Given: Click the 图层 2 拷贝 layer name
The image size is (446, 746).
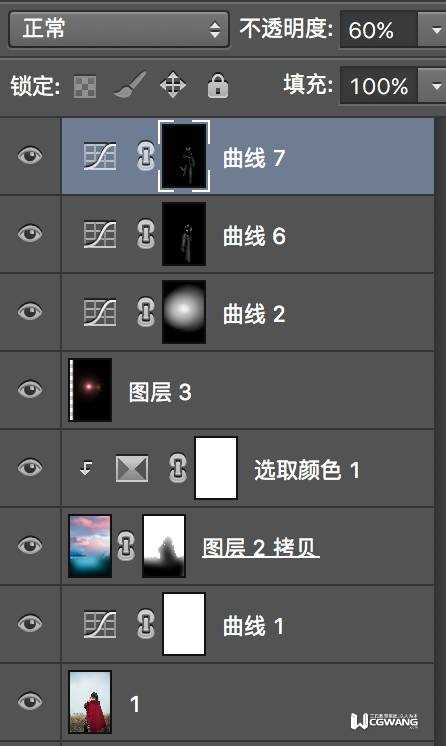Looking at the screenshot, I should (260, 548).
